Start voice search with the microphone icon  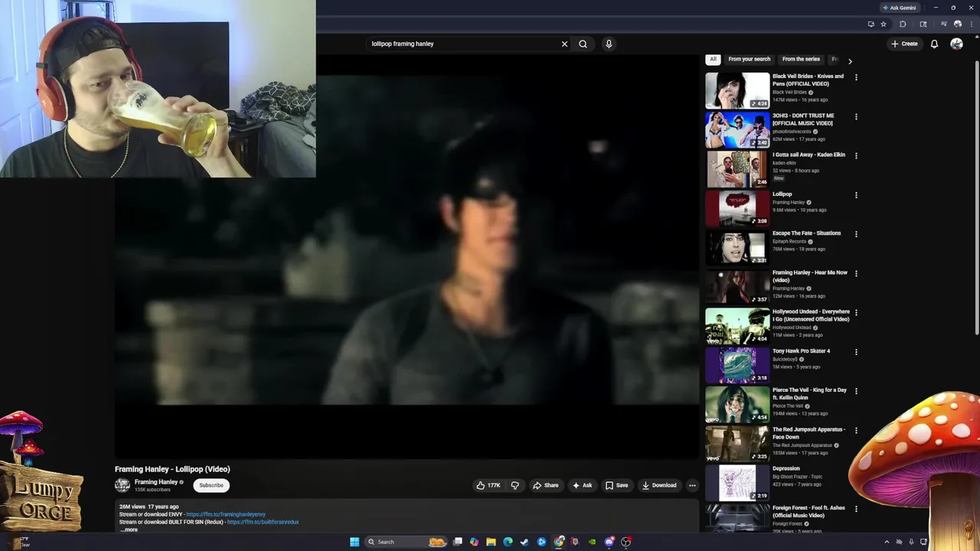click(x=609, y=44)
